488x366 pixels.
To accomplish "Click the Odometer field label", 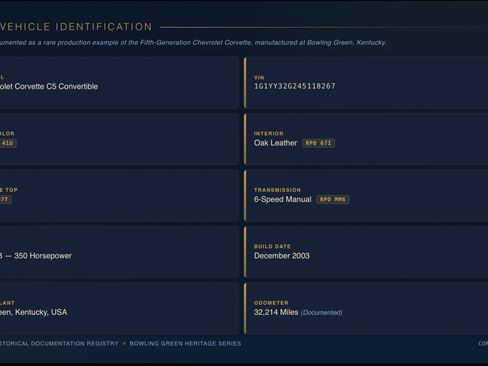I will [271, 303].
